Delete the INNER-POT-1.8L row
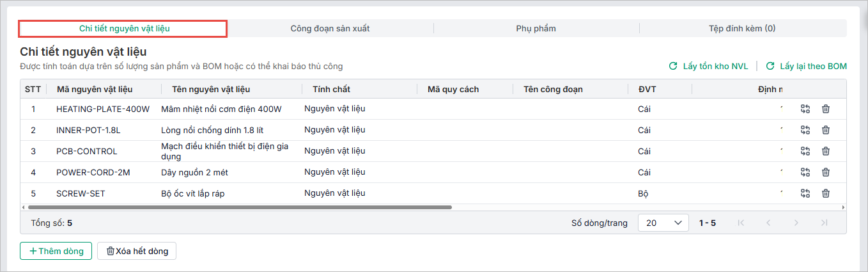This screenshot has width=868, height=272. [825, 130]
